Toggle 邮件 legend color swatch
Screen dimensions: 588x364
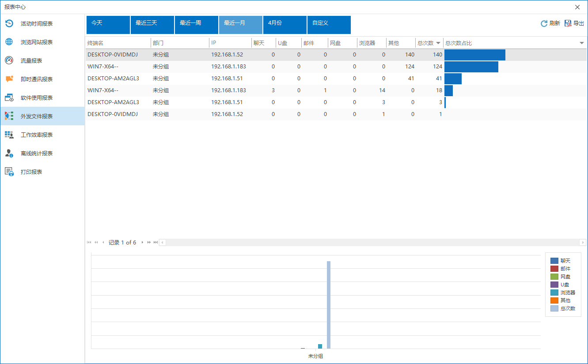click(554, 269)
